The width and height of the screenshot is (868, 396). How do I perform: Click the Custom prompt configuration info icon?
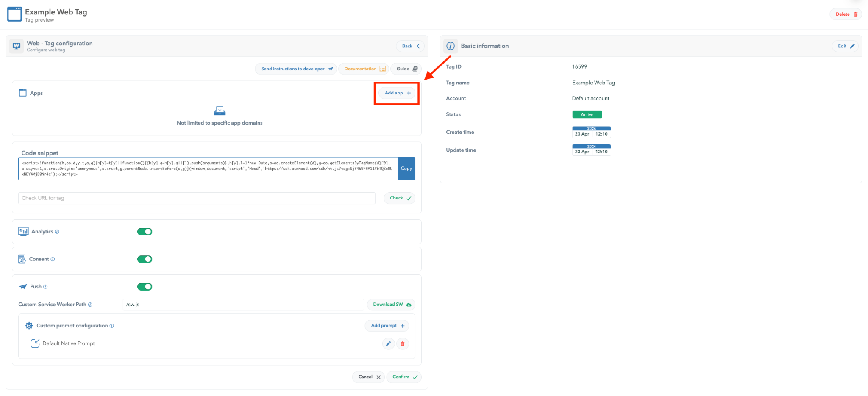tap(112, 326)
